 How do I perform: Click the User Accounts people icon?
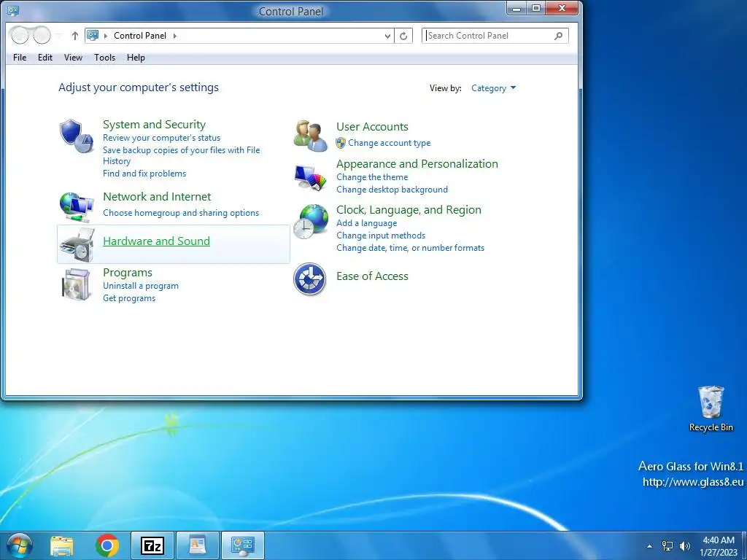(x=310, y=136)
